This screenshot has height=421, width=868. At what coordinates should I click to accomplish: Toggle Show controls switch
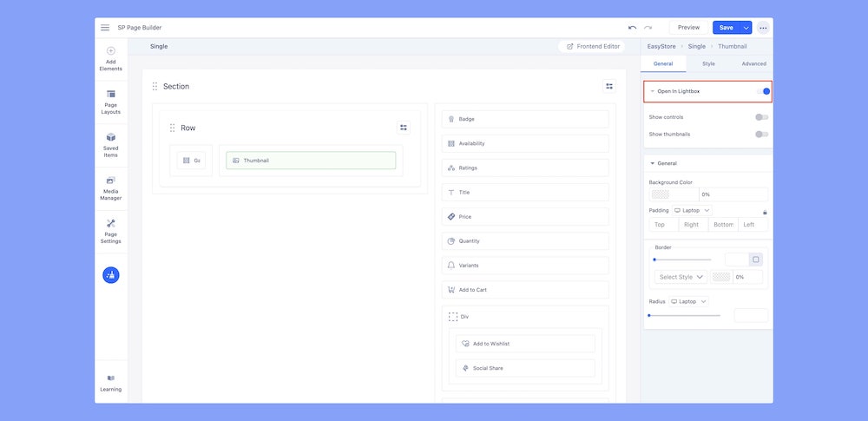pos(762,117)
